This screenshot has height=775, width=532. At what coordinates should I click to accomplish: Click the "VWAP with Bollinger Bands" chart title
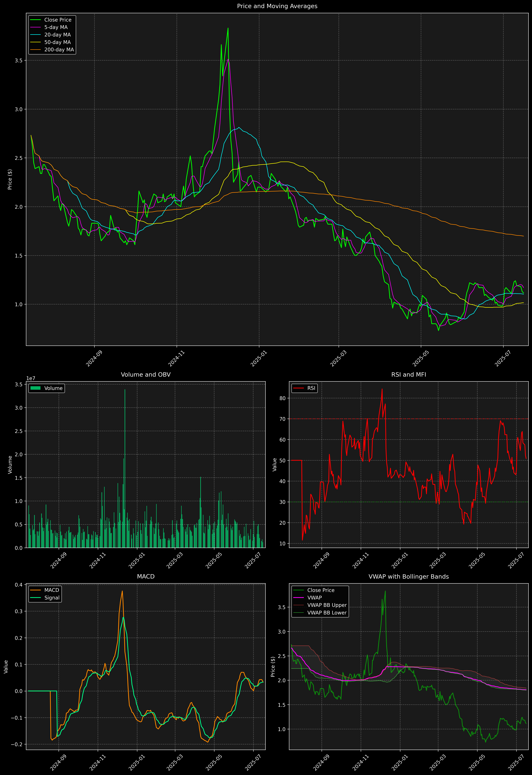click(x=409, y=577)
